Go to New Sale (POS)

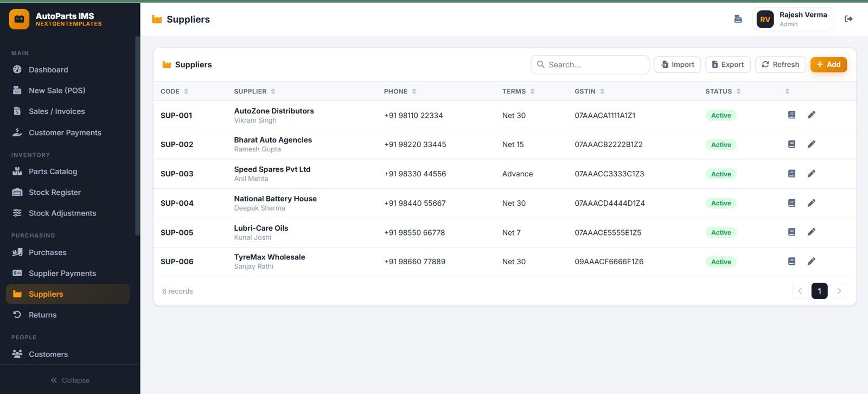pos(68,91)
